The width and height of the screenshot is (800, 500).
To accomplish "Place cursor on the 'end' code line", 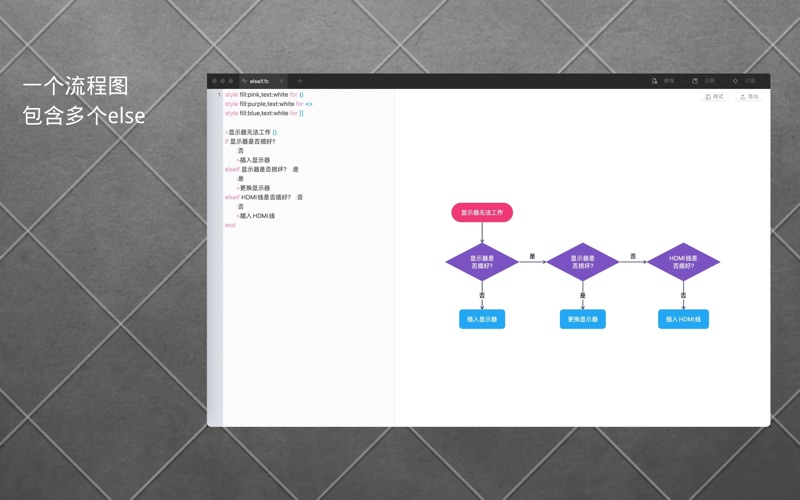I will pyautogui.click(x=230, y=226).
